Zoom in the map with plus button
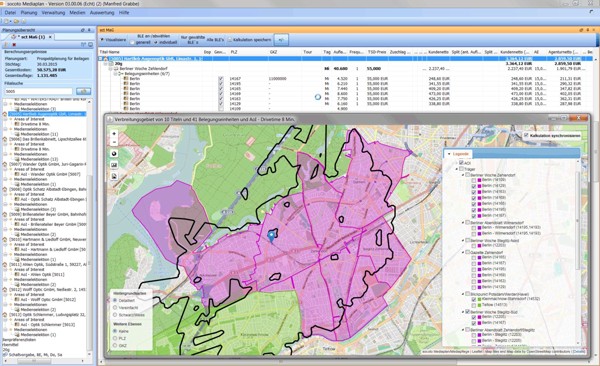Screen dimensions: 600x366 click(114, 134)
